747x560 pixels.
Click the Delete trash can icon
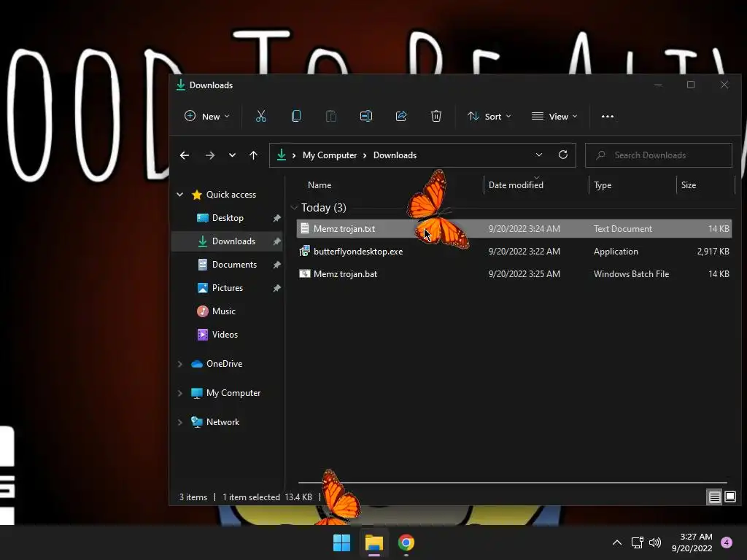tap(436, 116)
